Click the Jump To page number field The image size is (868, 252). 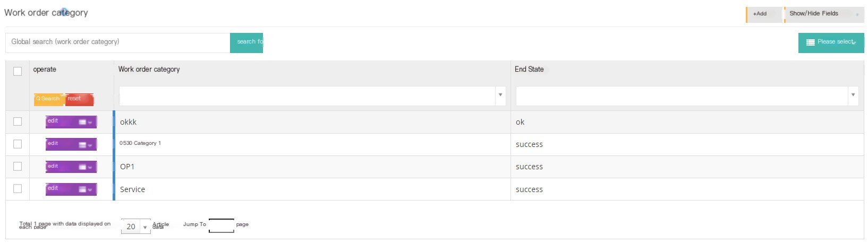tap(222, 225)
